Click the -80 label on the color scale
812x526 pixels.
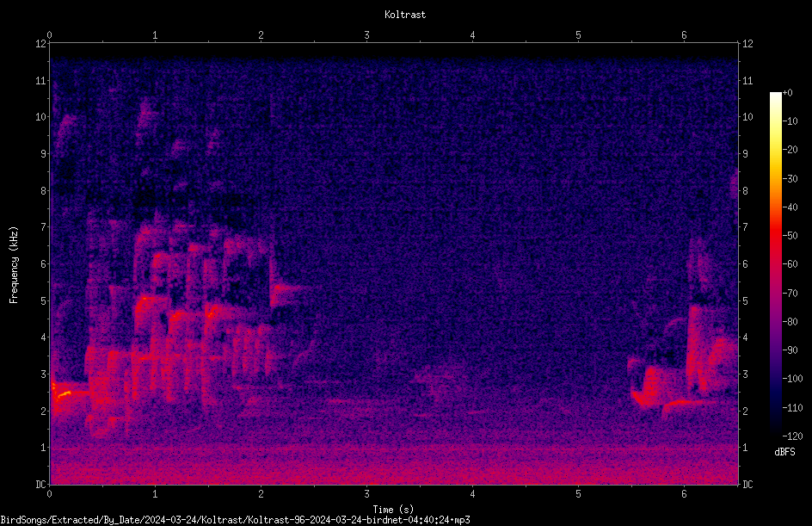click(790, 321)
